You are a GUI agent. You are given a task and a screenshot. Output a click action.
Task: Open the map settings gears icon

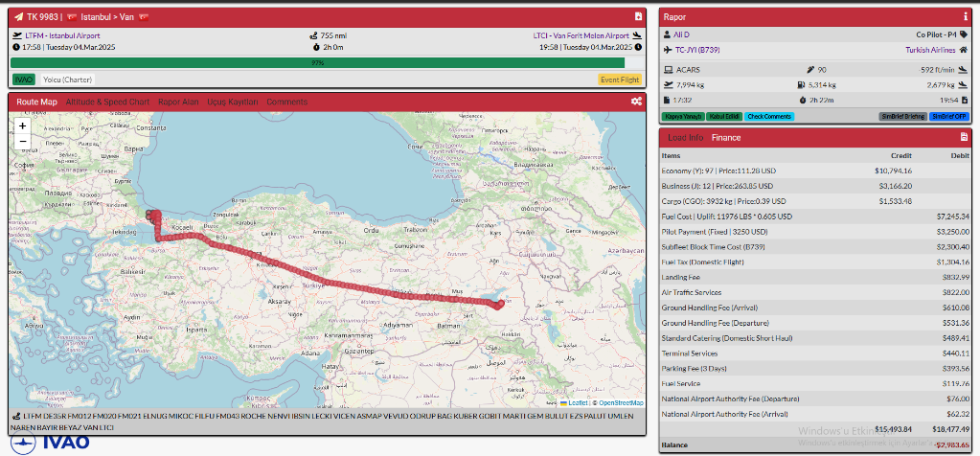tap(636, 102)
